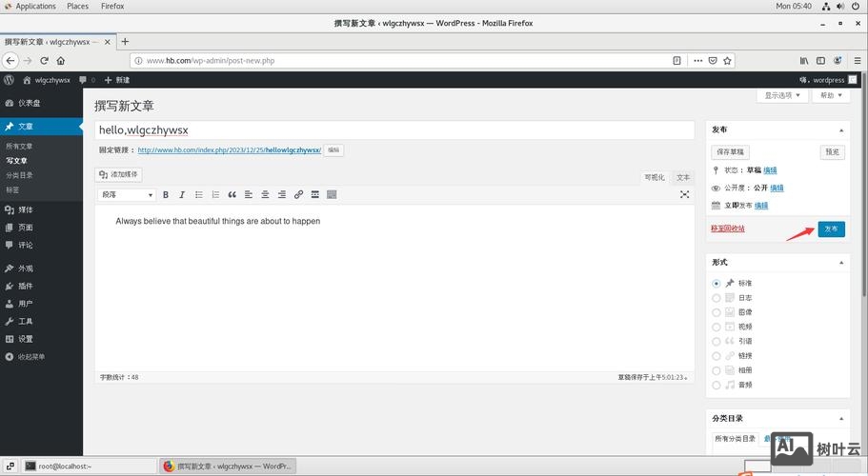Screen dimensions: 868x476
Task: Apply italic formatting in the editor toolbar
Action: (182, 194)
